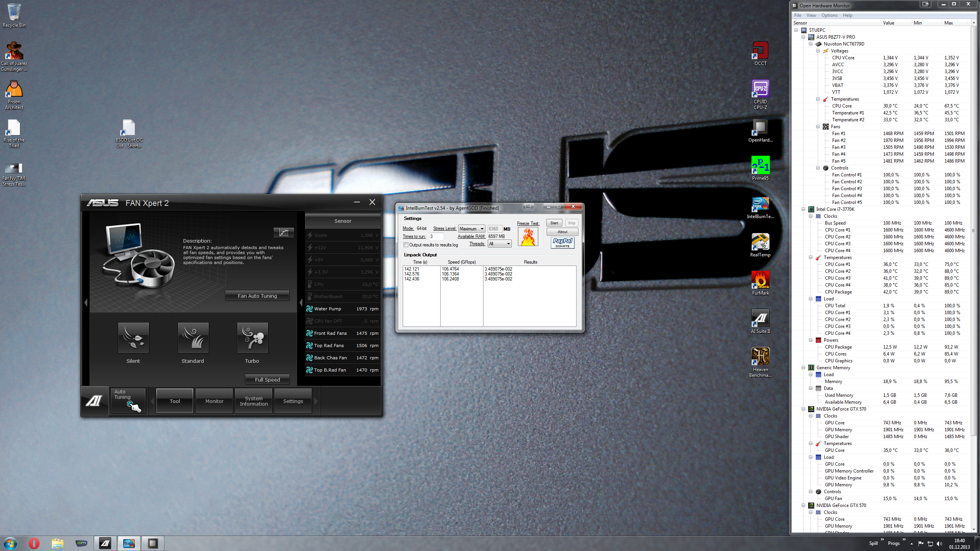Switch to the Monitor tab in AI Suite

(x=214, y=401)
